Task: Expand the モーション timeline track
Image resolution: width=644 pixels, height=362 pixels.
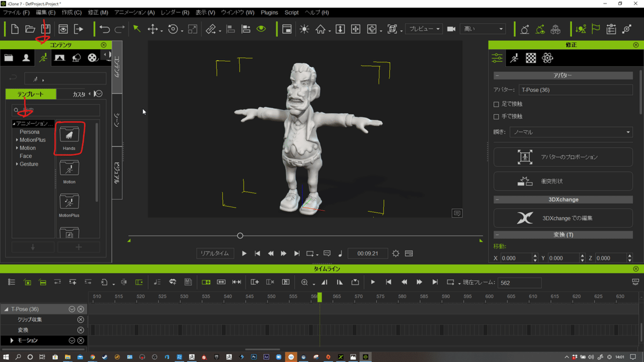Action: click(12, 341)
